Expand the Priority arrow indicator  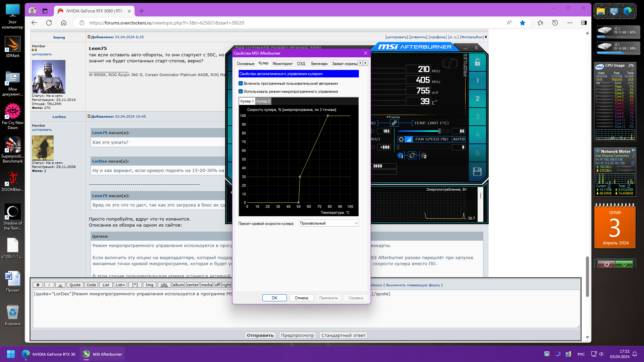tap(387, 117)
